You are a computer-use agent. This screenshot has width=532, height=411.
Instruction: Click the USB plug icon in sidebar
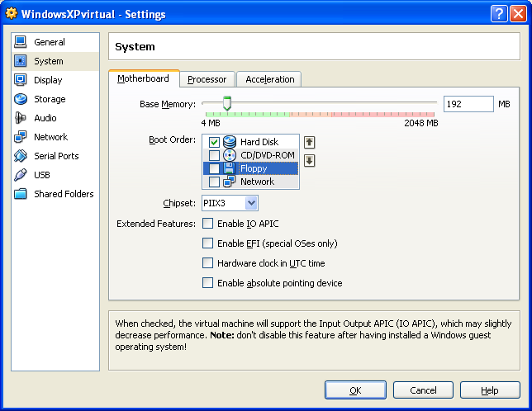tap(21, 175)
